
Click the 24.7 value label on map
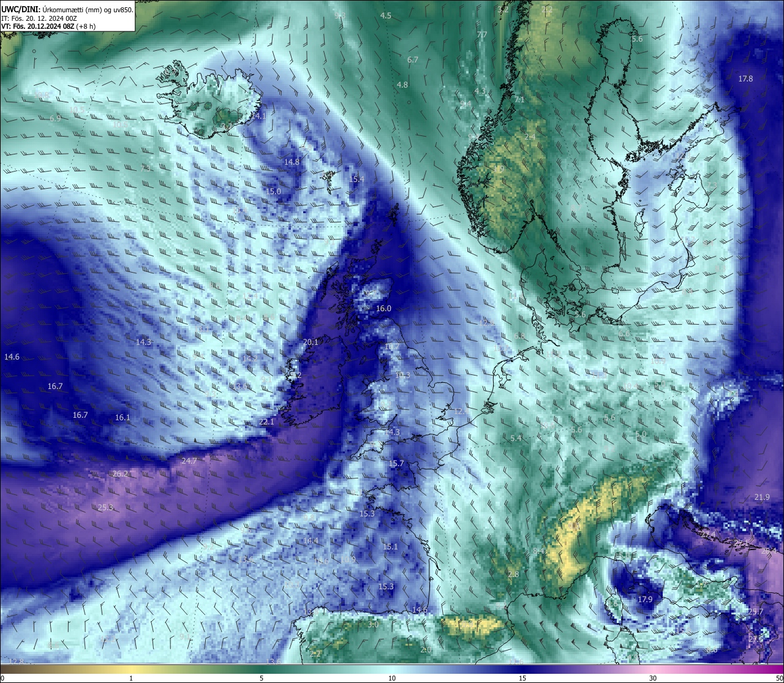[x=189, y=460]
